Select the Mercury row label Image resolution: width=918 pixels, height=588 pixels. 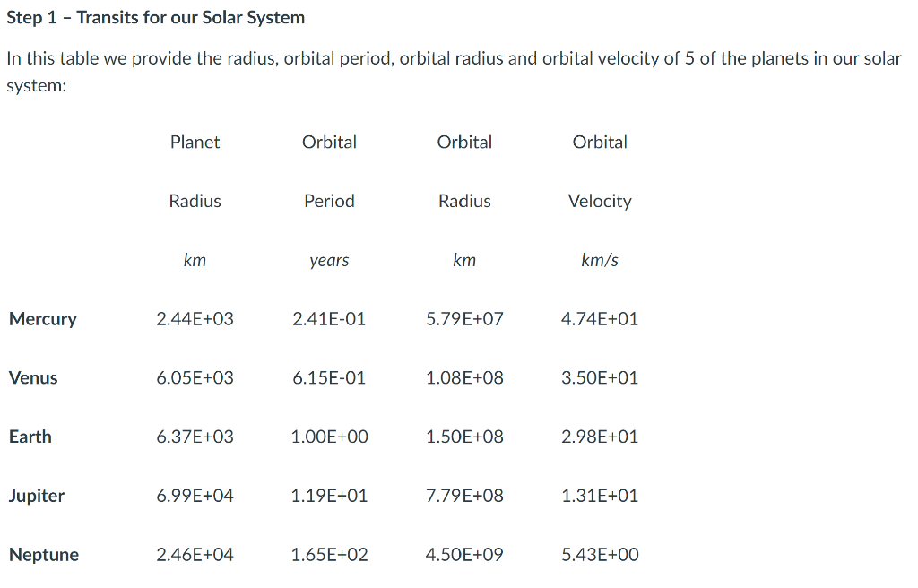point(43,318)
